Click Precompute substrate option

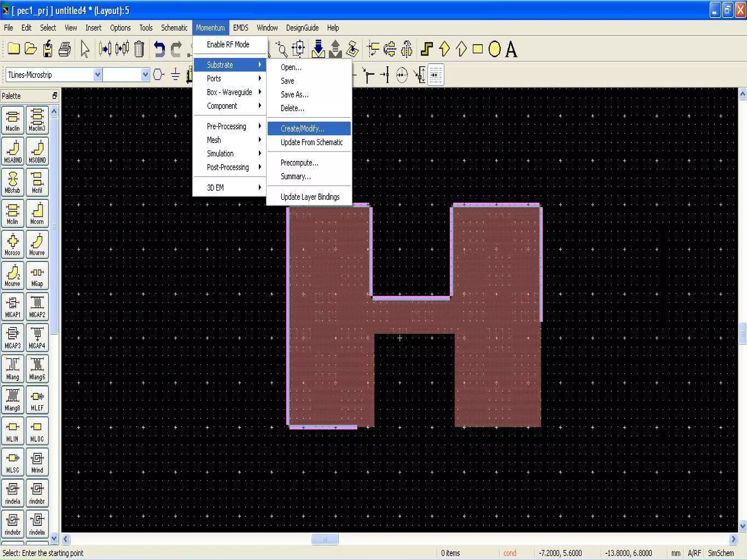coord(299,163)
